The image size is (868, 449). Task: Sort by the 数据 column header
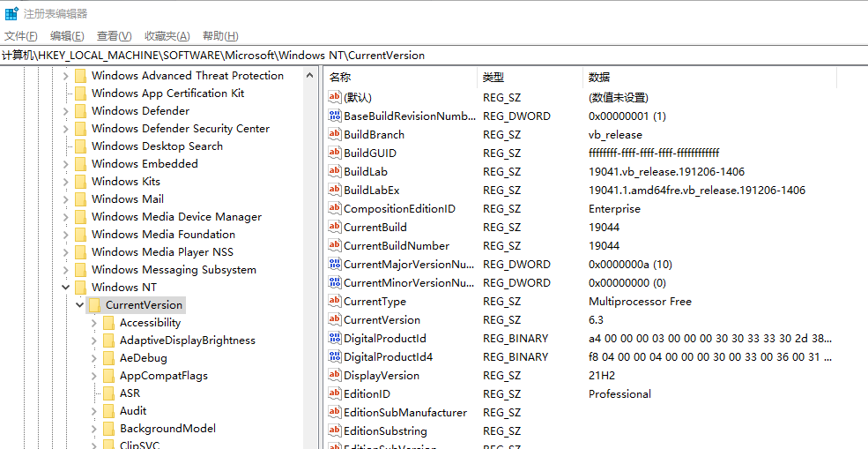709,78
